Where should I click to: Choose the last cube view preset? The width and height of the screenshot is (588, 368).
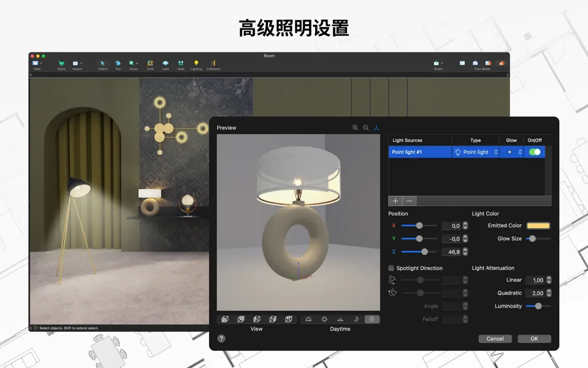289,319
